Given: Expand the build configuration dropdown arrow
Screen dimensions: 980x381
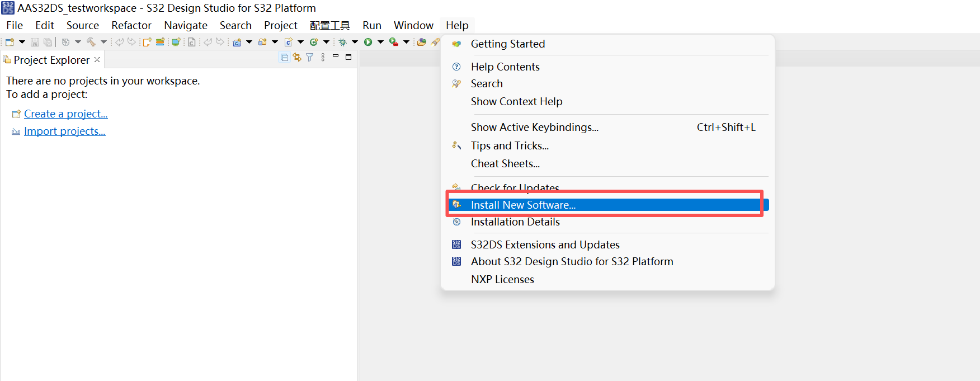Looking at the screenshot, I should tap(78, 42).
